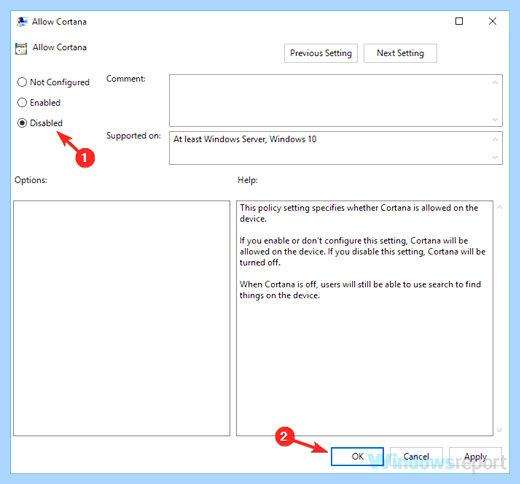Click the Previous Setting button
The height and width of the screenshot is (484, 520).
pos(321,53)
